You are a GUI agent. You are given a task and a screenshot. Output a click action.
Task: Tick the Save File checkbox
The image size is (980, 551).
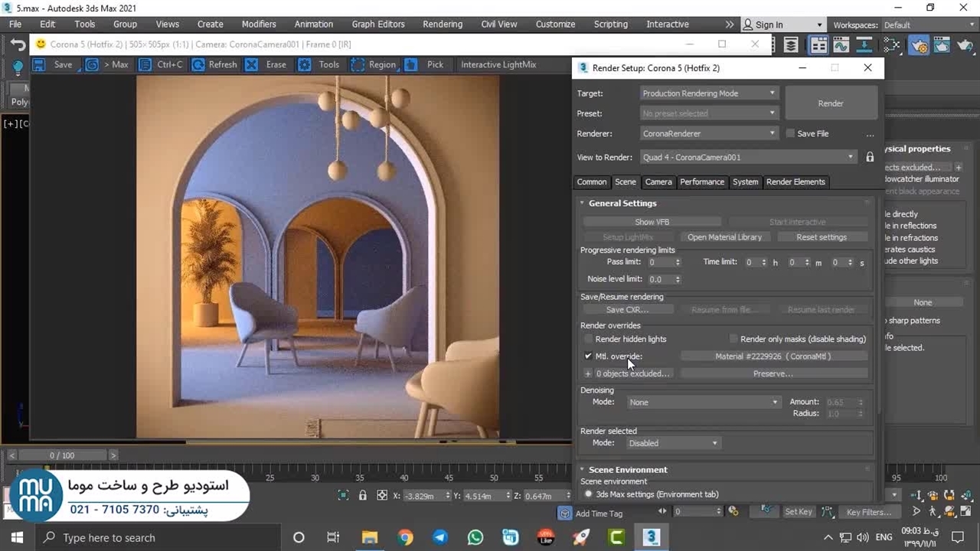click(790, 133)
